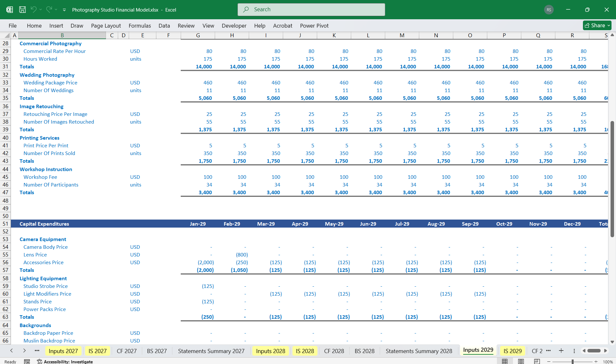The height and width of the screenshot is (364, 616).
Task: Open the View ribbon tab
Action: [208, 26]
